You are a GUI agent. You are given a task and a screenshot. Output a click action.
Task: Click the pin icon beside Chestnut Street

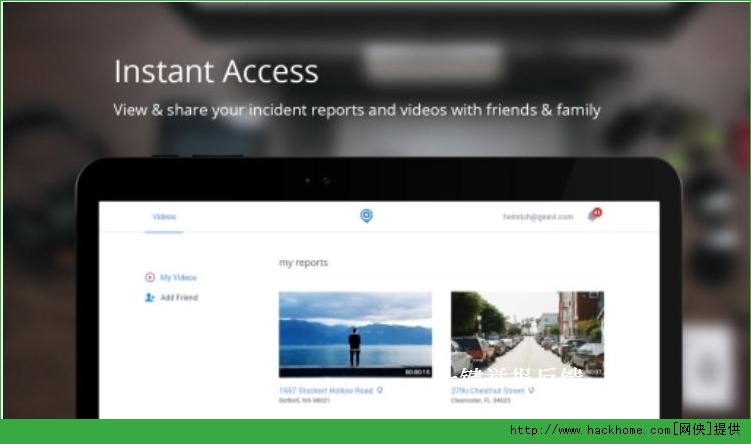[531, 390]
